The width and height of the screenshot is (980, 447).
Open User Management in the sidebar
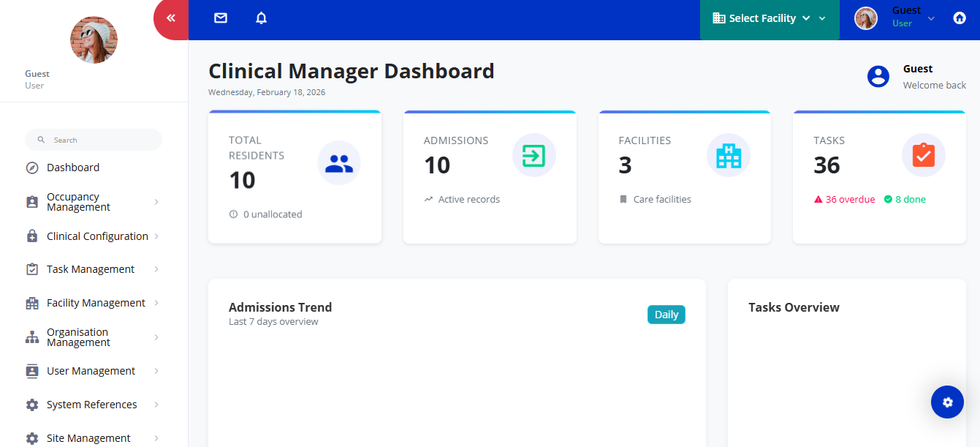[91, 371]
